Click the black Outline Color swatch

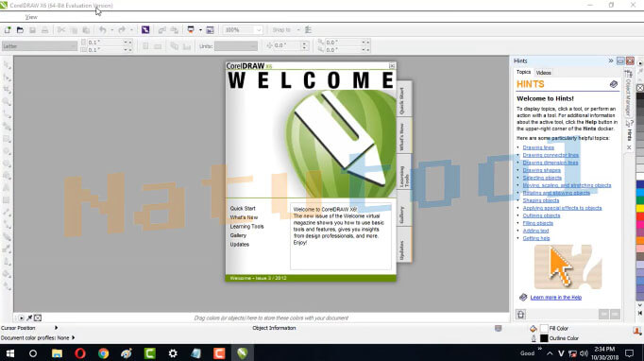click(x=544, y=338)
